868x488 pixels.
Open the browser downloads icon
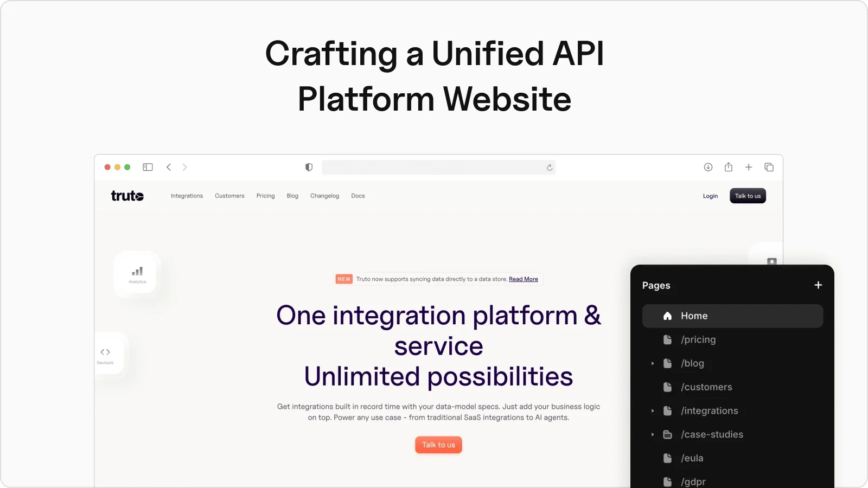708,167
